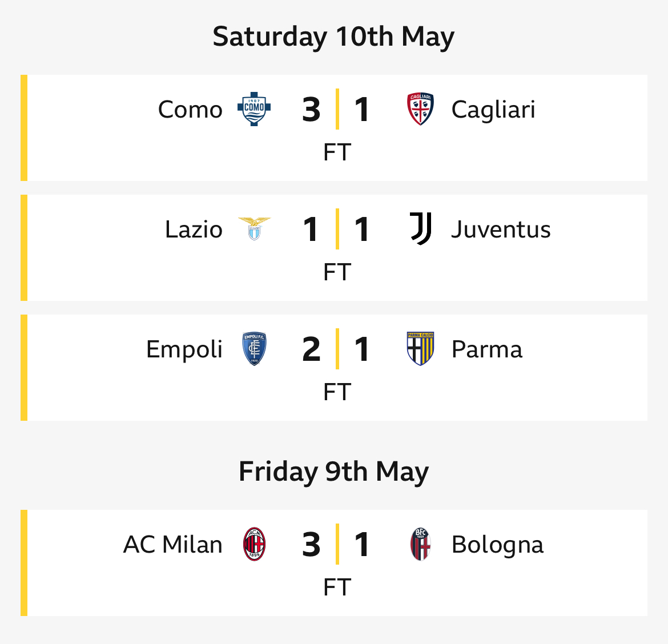
Task: Select the Lazio team name
Action: (194, 230)
